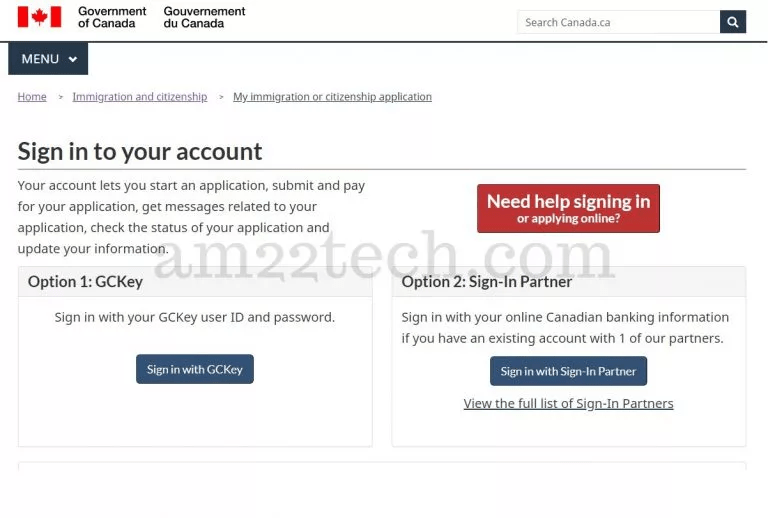Click the Canadian flag logo
The height and width of the screenshot is (518, 768).
pyautogui.click(x=39, y=17)
